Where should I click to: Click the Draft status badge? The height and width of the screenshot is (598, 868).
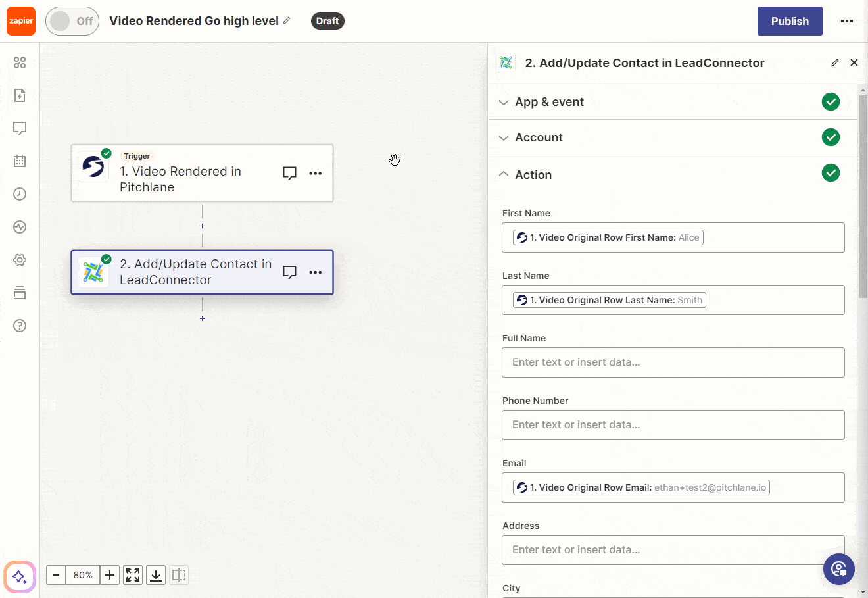tap(327, 21)
